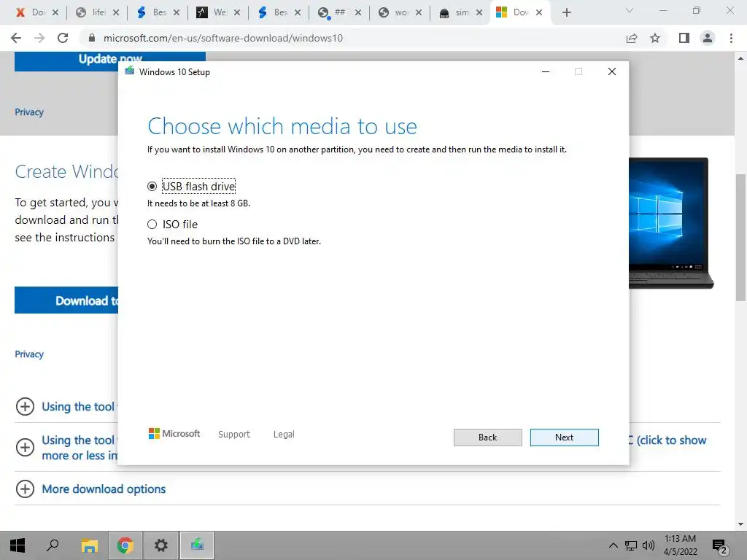Close the active Microsoft download tab
Viewport: 747px width, 560px height.
click(539, 13)
